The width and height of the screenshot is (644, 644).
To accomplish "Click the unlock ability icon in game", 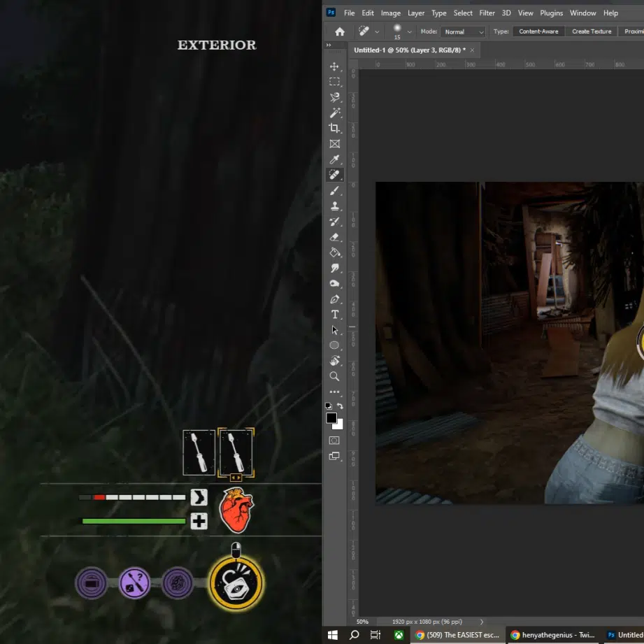I will click(x=236, y=582).
